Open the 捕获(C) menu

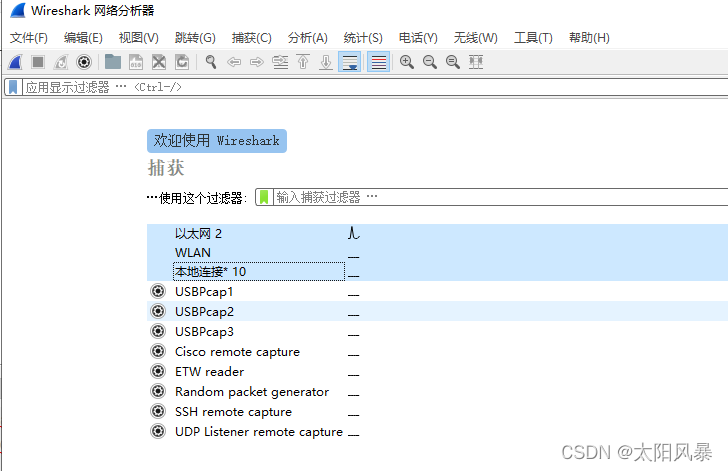click(x=252, y=38)
